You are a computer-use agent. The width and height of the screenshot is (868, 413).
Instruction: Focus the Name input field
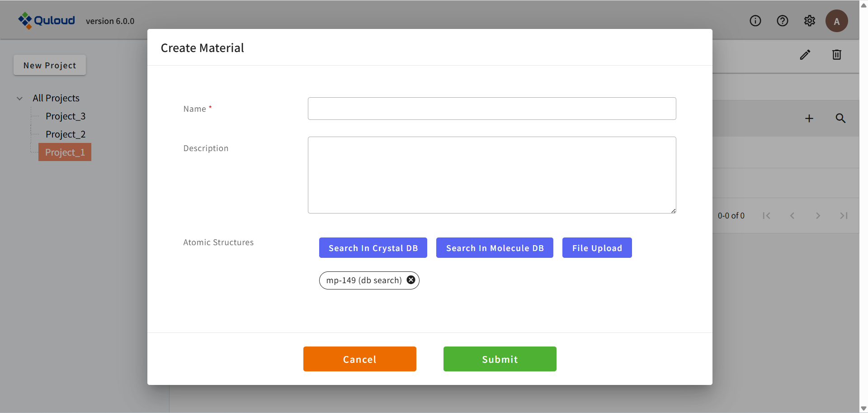[x=491, y=109]
